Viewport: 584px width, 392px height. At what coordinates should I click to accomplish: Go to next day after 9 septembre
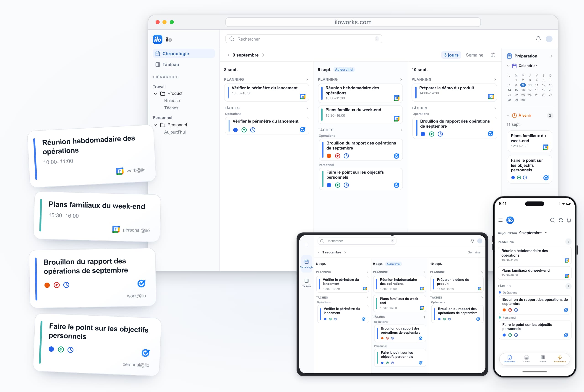coord(263,55)
